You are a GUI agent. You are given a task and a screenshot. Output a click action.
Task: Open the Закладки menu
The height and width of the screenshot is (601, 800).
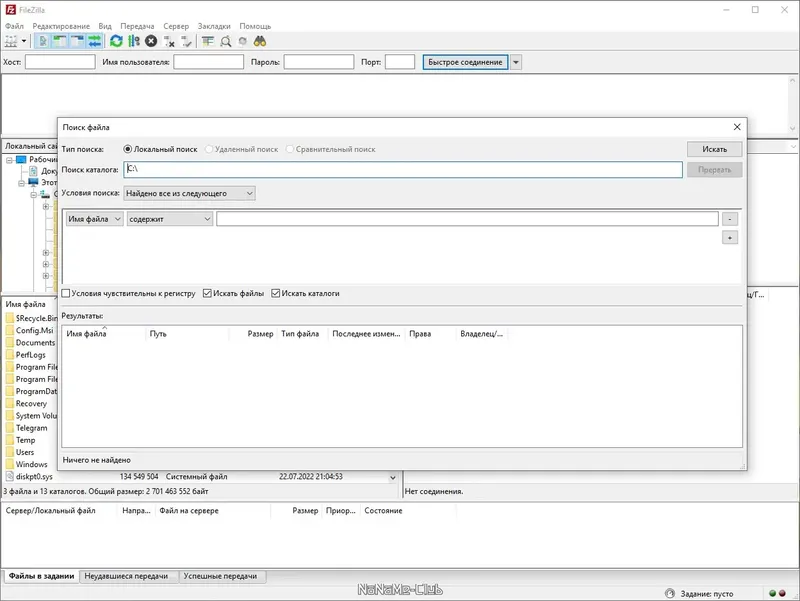coord(214,26)
